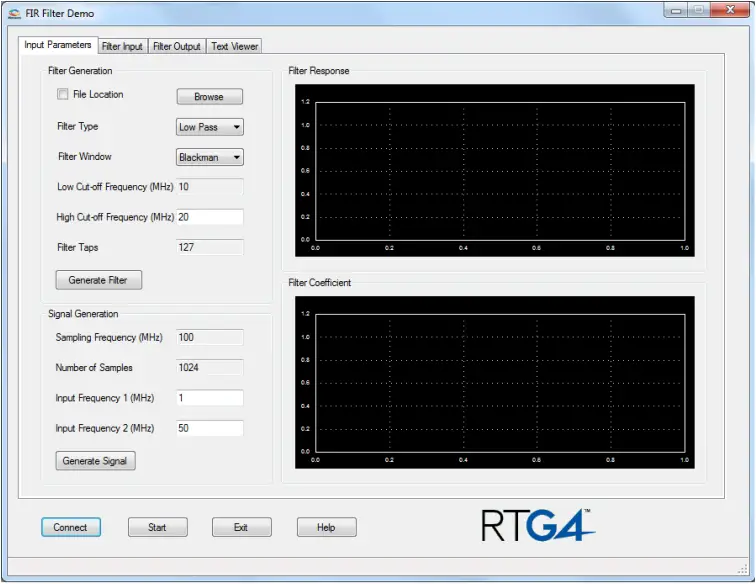Click the RTG4 logo
Viewport: 756px width, 584px height.
(x=536, y=525)
